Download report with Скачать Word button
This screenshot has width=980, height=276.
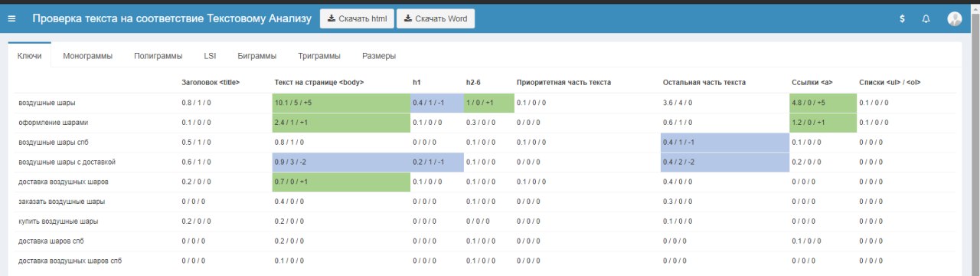436,18
